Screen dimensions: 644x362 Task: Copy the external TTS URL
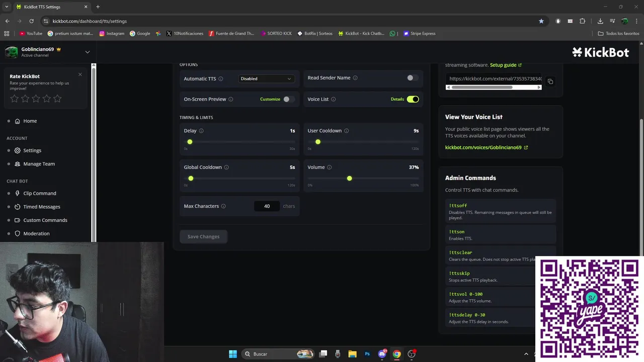click(x=550, y=81)
